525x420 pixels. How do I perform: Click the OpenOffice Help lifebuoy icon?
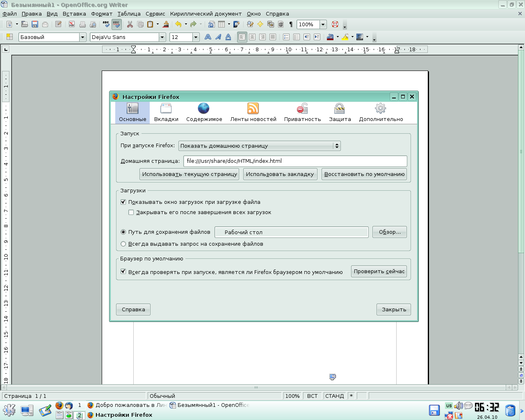coord(335,25)
